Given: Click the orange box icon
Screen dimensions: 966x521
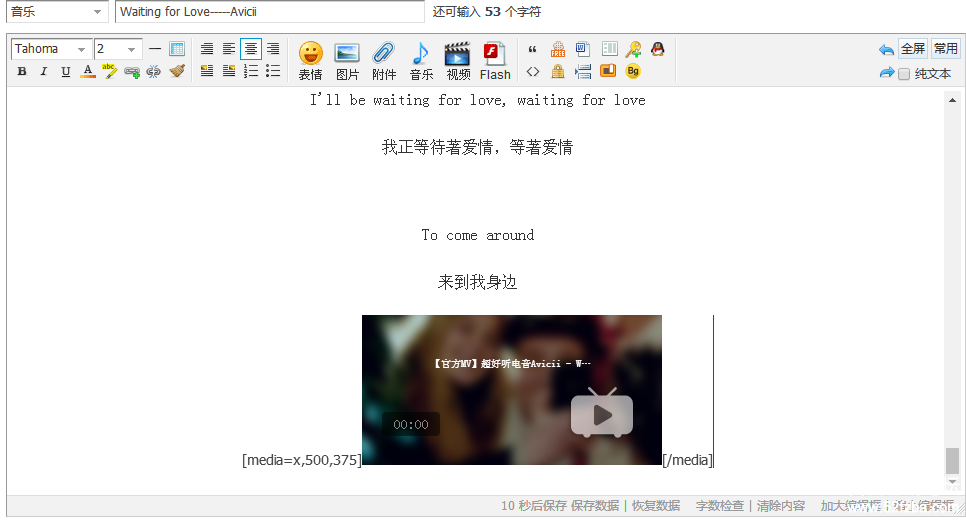Looking at the screenshot, I should (x=608, y=71).
